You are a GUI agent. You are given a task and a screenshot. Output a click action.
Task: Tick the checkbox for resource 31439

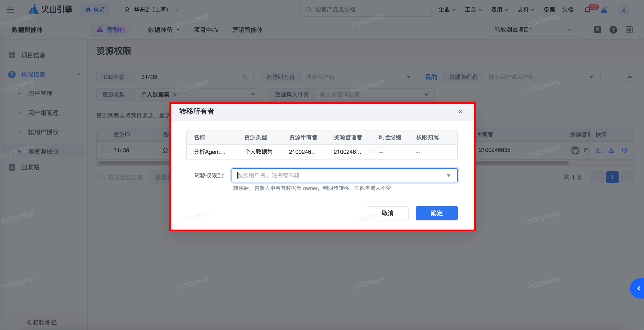pos(105,150)
